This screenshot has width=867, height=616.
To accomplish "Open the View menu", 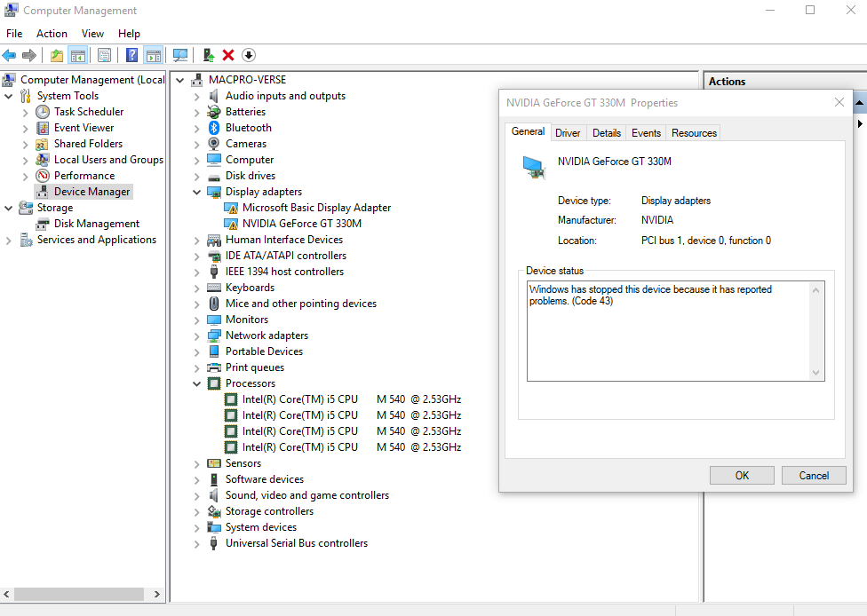I will [x=92, y=34].
